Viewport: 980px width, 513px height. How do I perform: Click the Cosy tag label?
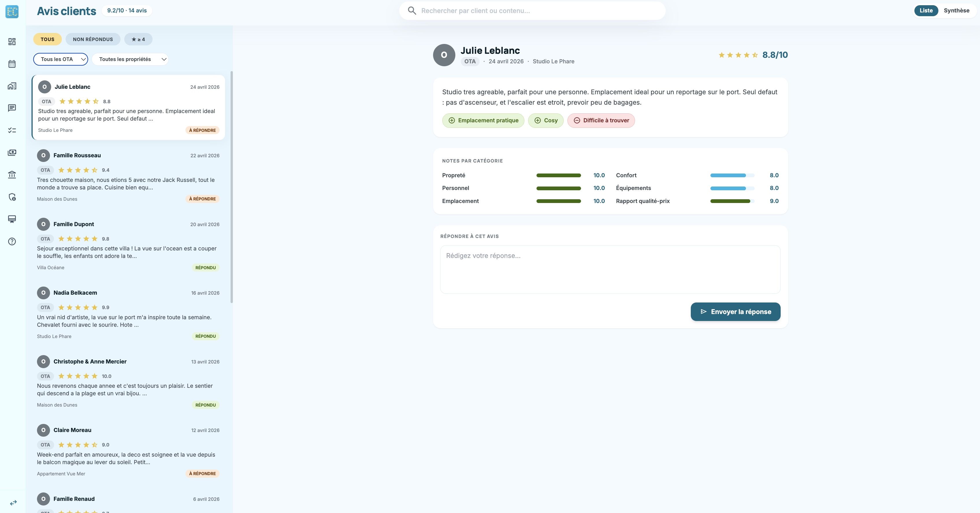pos(550,120)
